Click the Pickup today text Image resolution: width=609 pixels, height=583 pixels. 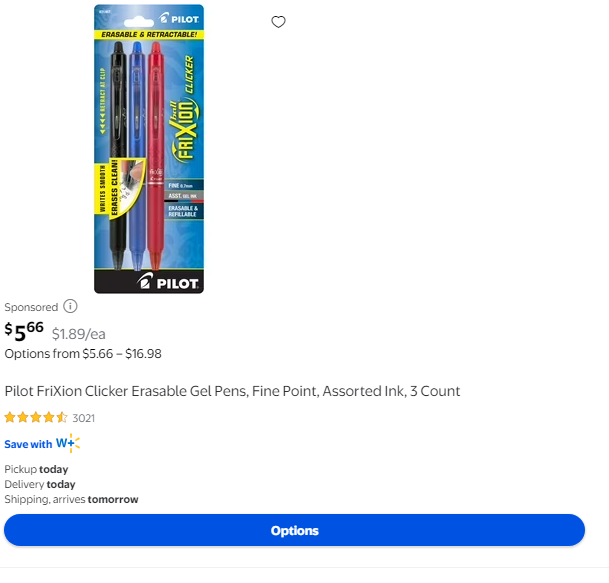[36, 469]
